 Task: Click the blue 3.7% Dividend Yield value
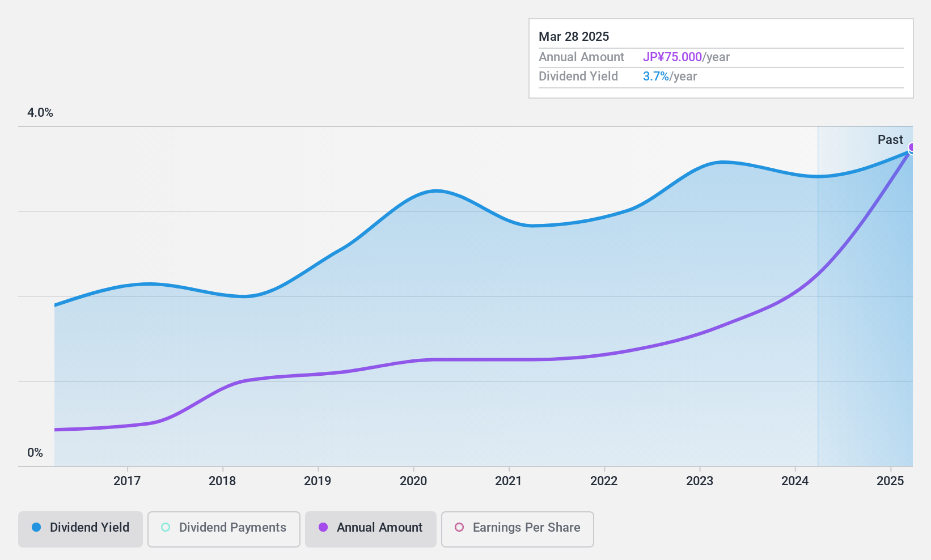pos(655,76)
